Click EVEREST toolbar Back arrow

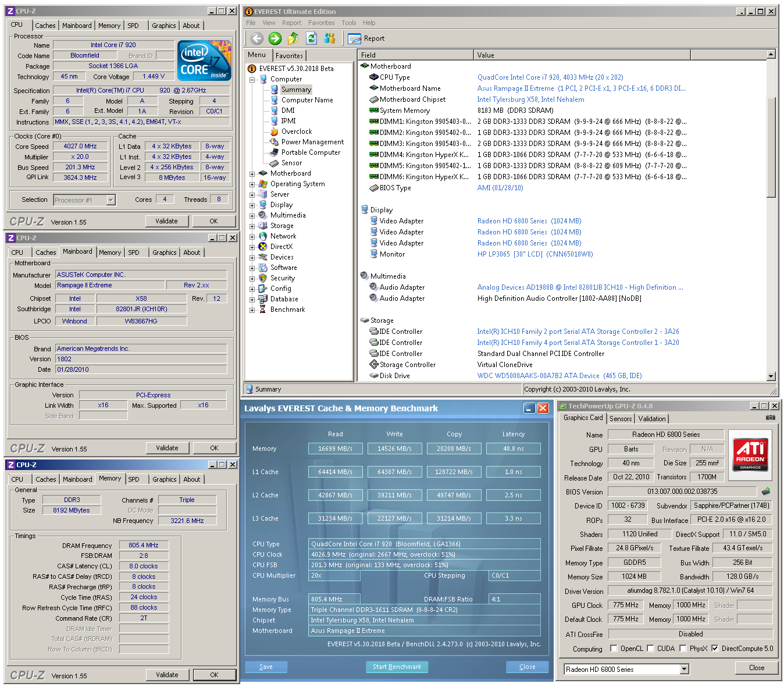(x=257, y=38)
